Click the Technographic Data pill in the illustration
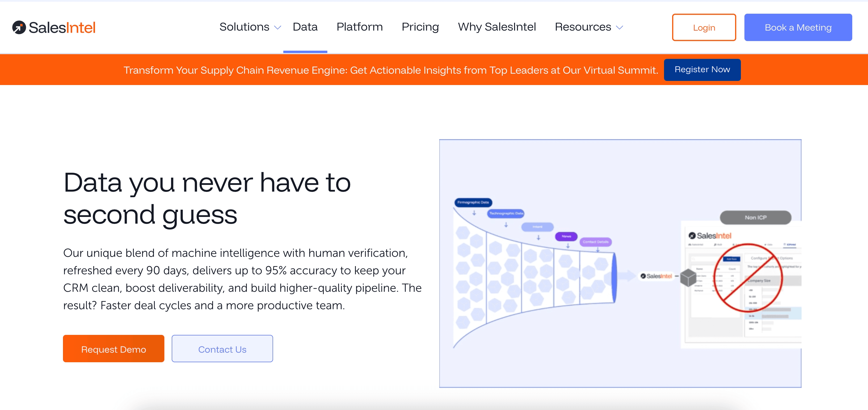Screen dimensions: 868x410 (x=506, y=213)
